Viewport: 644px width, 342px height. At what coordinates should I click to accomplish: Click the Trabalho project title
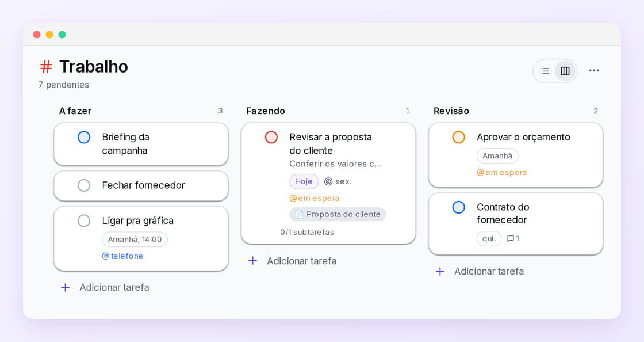(94, 67)
